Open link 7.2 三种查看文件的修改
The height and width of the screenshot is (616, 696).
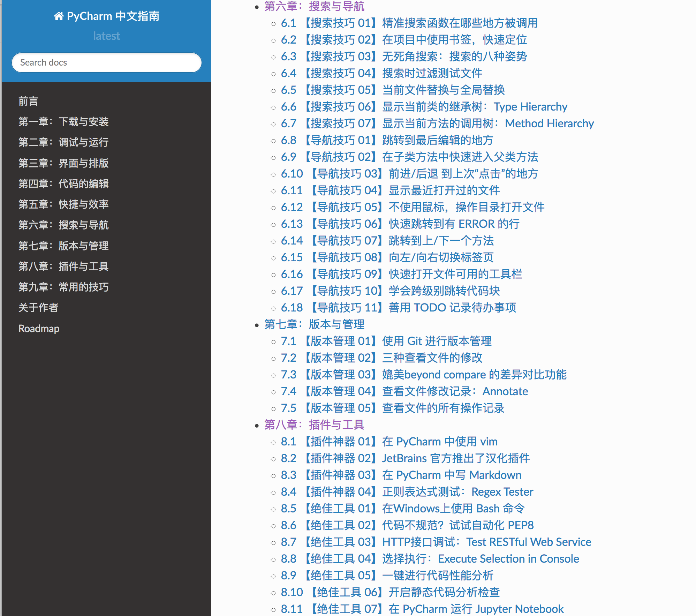(x=382, y=358)
